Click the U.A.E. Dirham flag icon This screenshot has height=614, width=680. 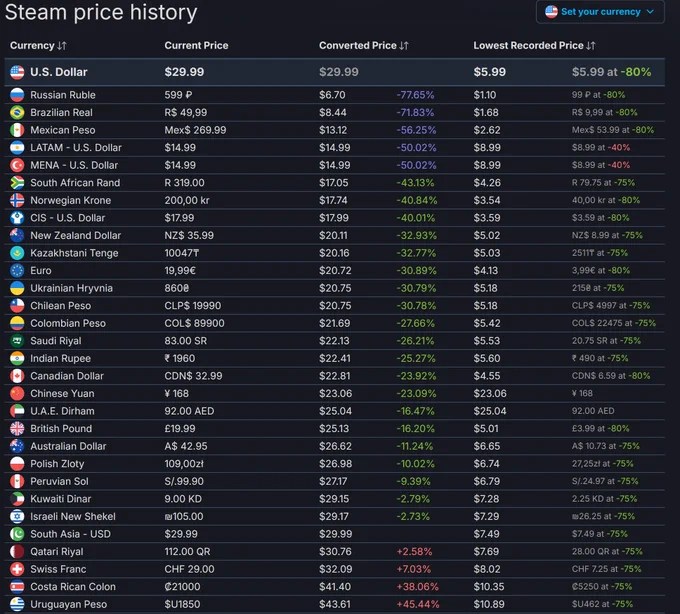pyautogui.click(x=17, y=411)
